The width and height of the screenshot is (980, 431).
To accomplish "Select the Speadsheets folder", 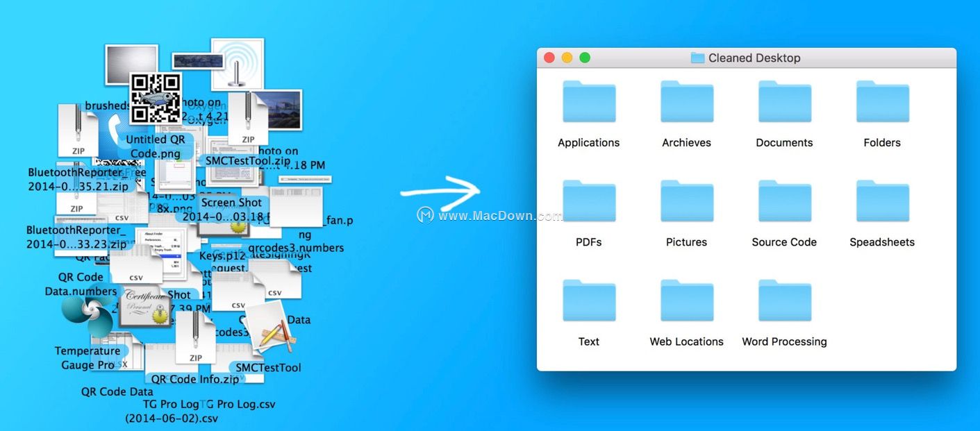I will (882, 202).
